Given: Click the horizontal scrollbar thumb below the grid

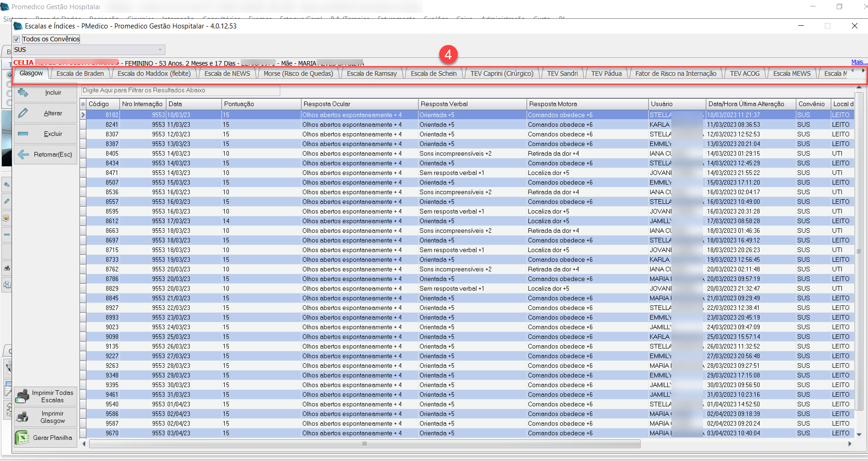Looking at the screenshot, I should 364,444.
